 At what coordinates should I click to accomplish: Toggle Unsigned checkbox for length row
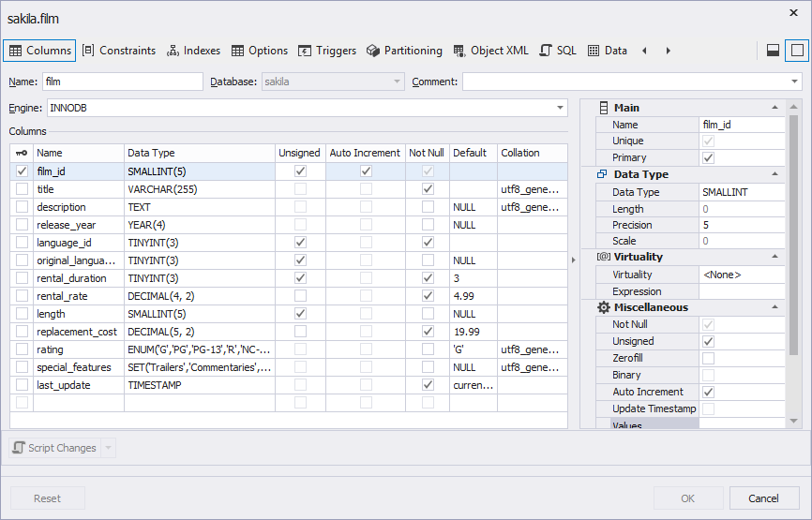(300, 314)
